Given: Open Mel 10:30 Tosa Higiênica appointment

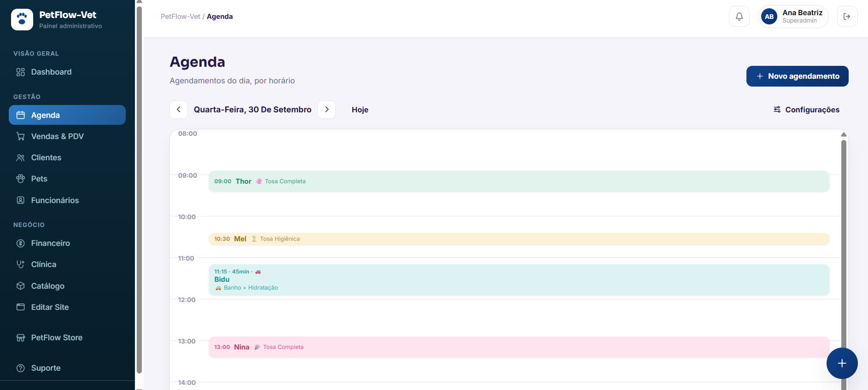Looking at the screenshot, I should click(519, 239).
